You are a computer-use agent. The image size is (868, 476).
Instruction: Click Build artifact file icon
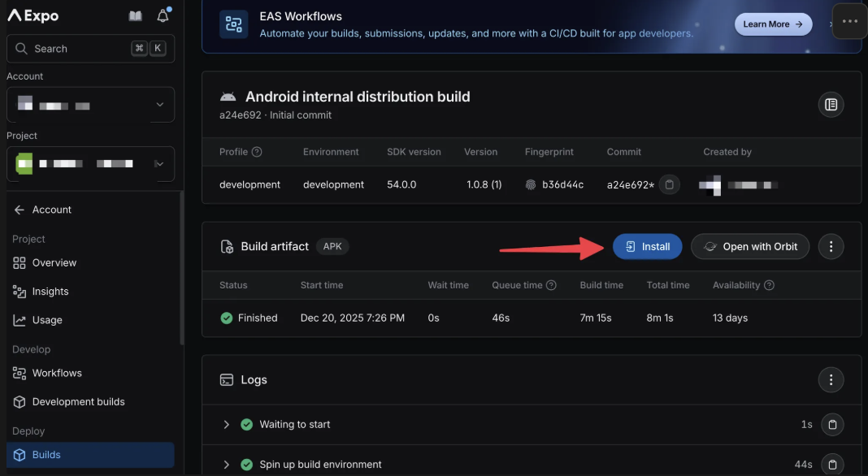[227, 247]
